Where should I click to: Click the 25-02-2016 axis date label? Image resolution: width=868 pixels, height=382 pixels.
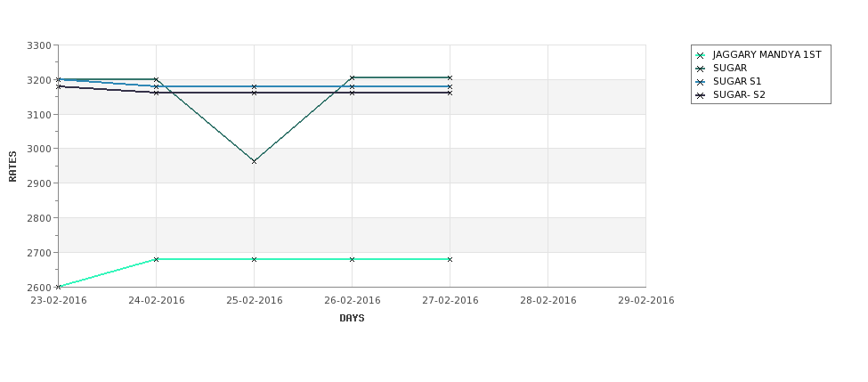(x=254, y=301)
